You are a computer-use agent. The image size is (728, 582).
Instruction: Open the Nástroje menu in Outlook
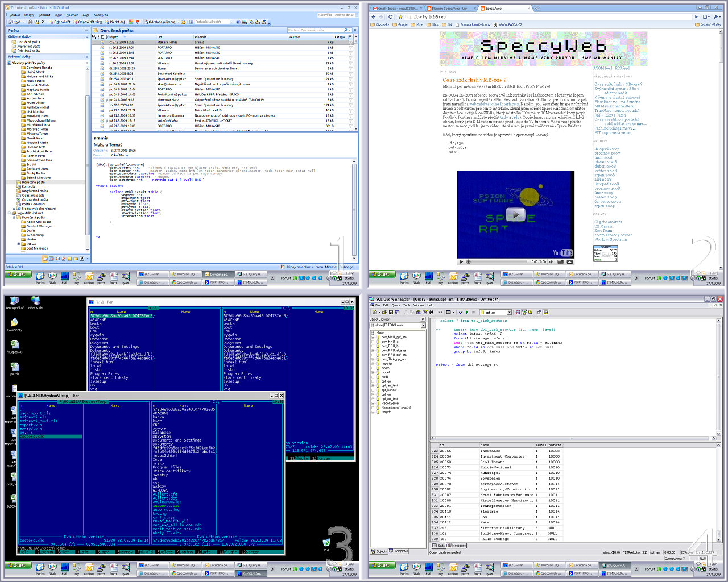click(72, 15)
